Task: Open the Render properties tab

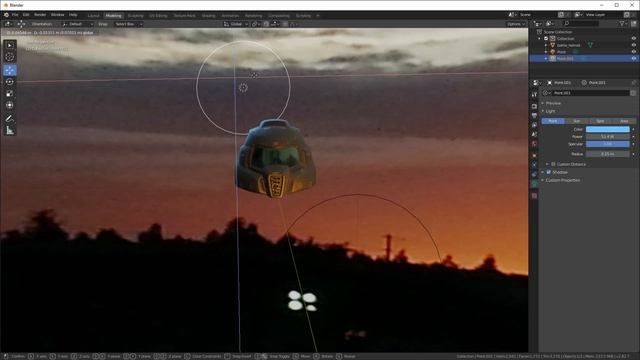Action: tap(534, 106)
